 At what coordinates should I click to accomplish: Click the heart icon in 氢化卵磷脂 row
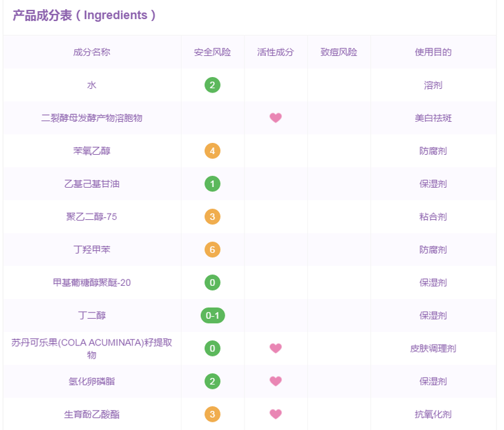(x=276, y=382)
